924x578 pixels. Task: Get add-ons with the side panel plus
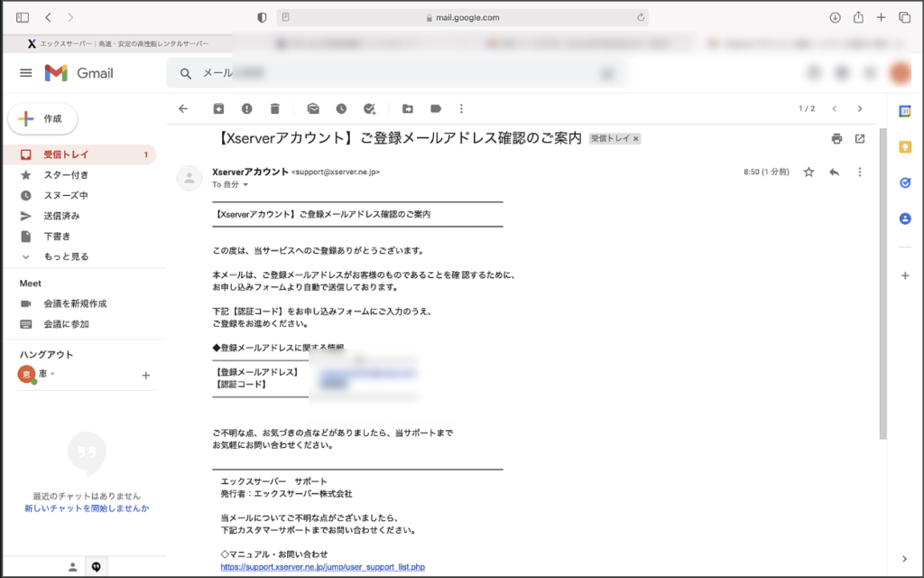905,275
